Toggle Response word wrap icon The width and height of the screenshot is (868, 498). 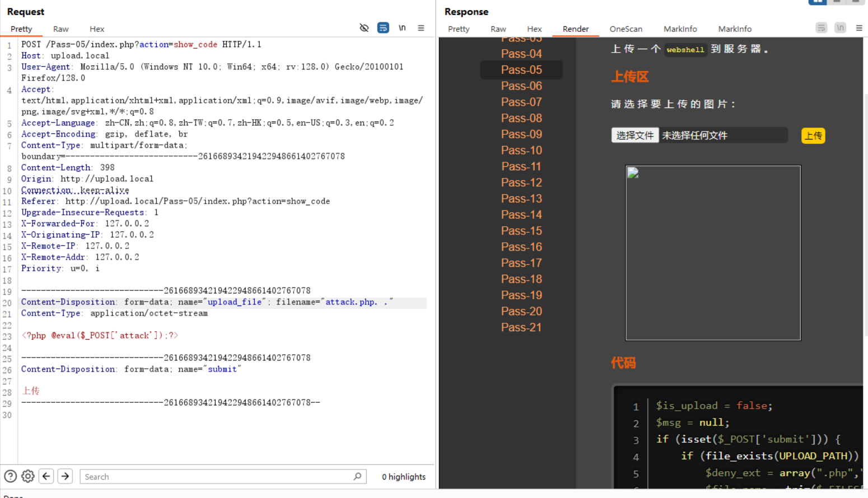pyautogui.click(x=822, y=28)
